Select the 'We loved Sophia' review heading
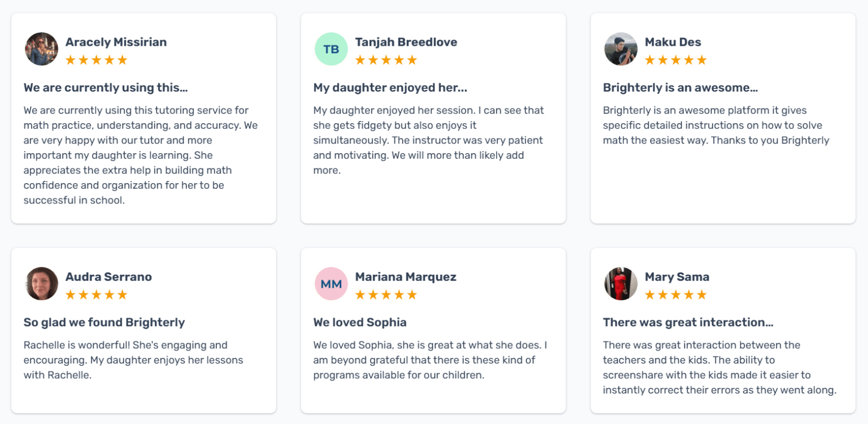This screenshot has width=868, height=424. [x=360, y=322]
